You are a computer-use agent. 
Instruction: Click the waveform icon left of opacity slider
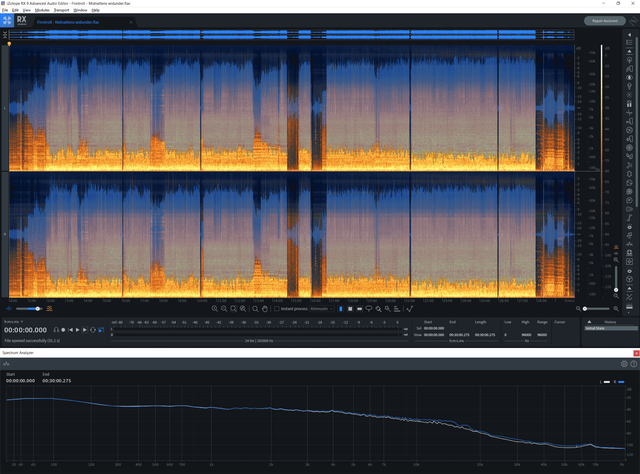pos(9,309)
